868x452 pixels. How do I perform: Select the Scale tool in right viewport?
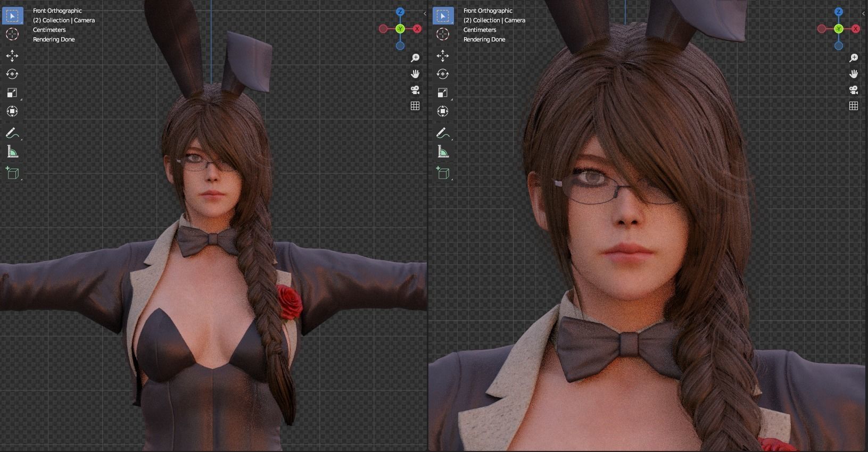442,93
